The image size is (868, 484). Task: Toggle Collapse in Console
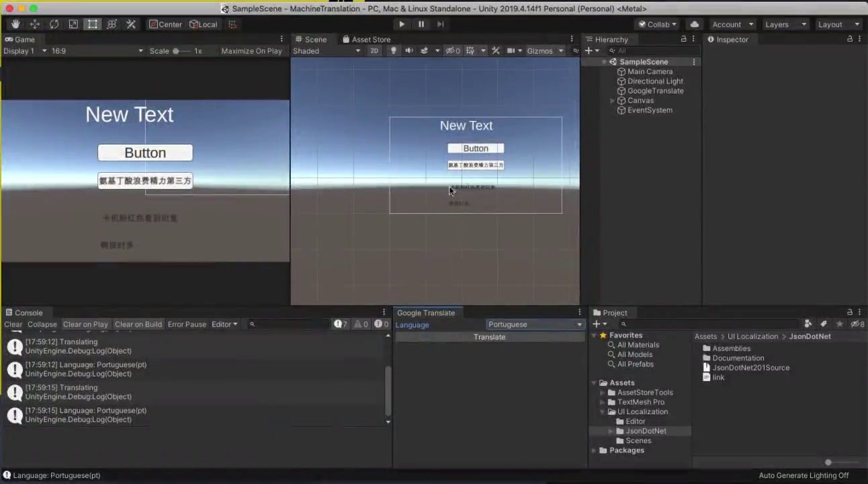[42, 324]
